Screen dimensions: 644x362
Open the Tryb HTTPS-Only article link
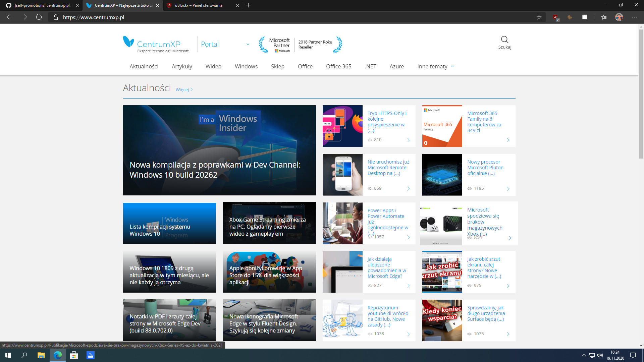coord(387,122)
